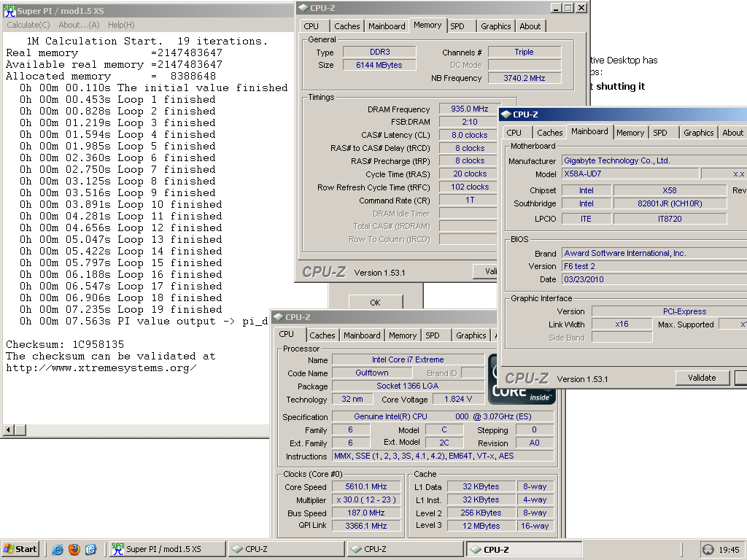The width and height of the screenshot is (747, 560).
Task: Launch Firefox from the quick launch bar
Action: coord(74,550)
